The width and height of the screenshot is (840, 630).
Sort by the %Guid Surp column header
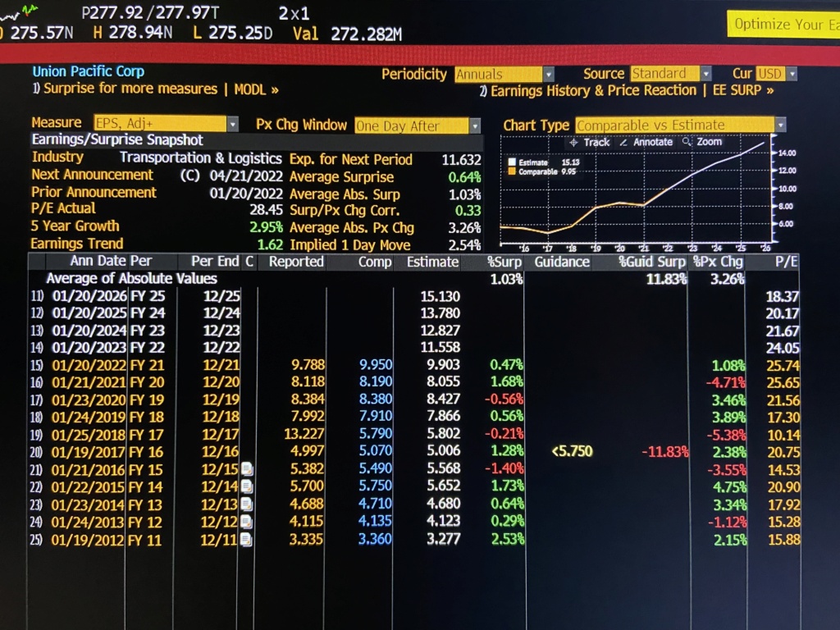point(652,262)
